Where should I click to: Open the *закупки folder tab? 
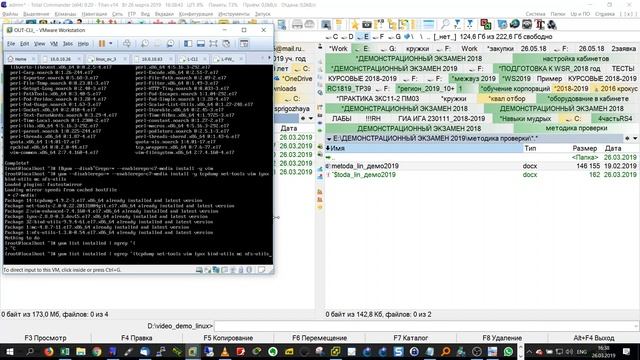501,49
